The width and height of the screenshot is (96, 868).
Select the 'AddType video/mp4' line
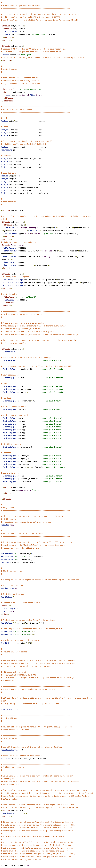pyautogui.click(x=21, y=132)
